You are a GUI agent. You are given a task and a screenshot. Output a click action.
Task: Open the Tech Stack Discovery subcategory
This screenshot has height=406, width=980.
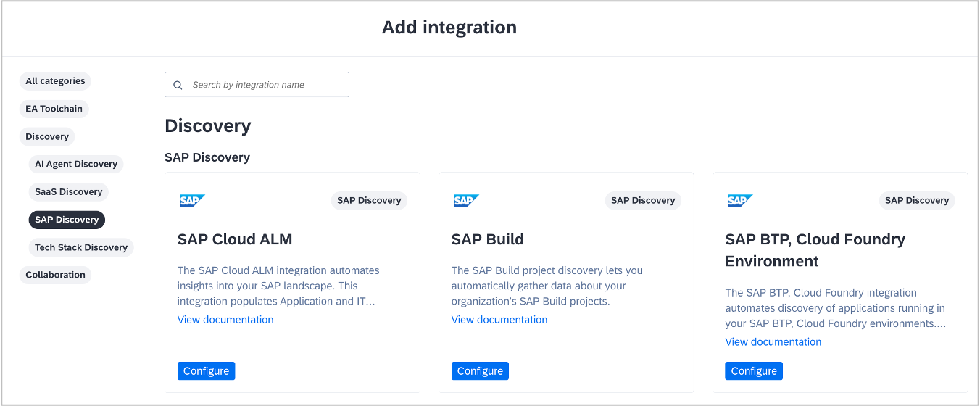click(81, 247)
